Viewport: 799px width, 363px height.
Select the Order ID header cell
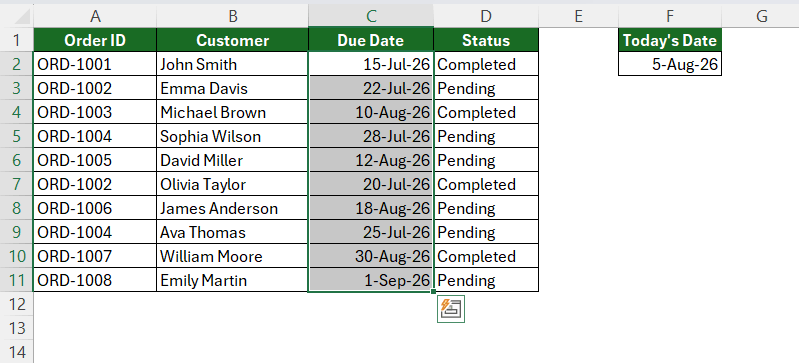tap(95, 40)
